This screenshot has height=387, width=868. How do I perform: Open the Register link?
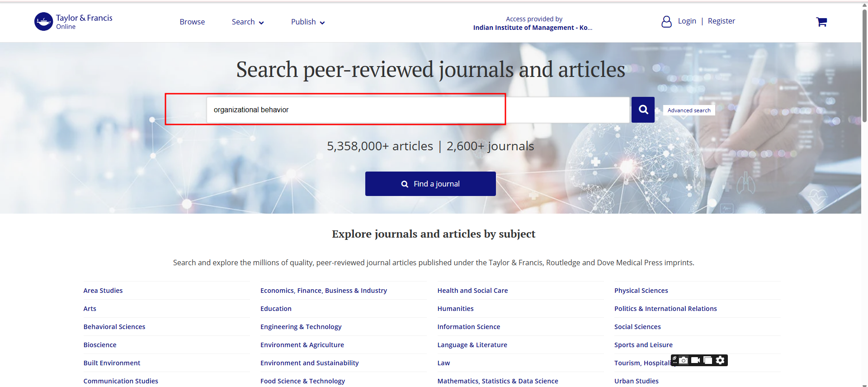(x=721, y=21)
